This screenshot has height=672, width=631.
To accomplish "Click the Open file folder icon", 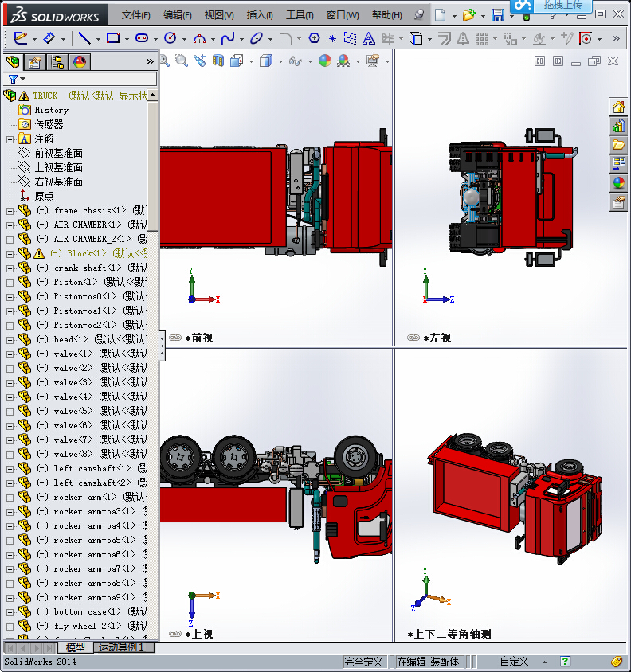I will pos(468,15).
